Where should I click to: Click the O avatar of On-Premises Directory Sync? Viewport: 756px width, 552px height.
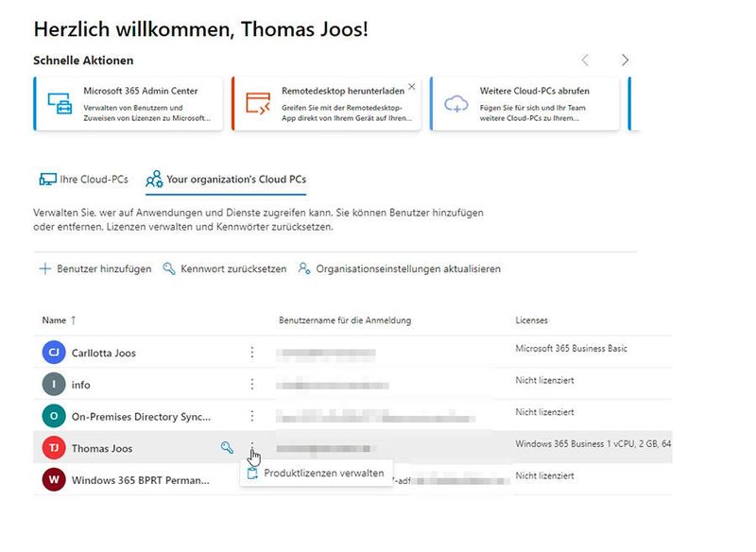54,416
